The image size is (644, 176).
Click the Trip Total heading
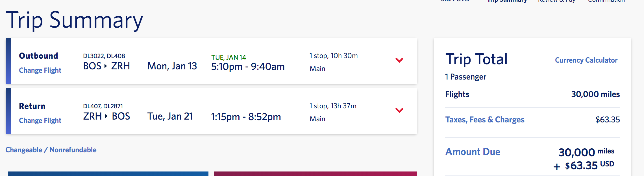(x=477, y=59)
